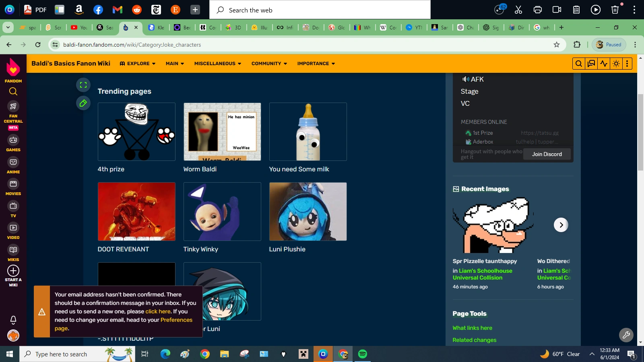The width and height of the screenshot is (644, 362).
Task: Open the Facebook shortcut icon
Action: point(98,10)
